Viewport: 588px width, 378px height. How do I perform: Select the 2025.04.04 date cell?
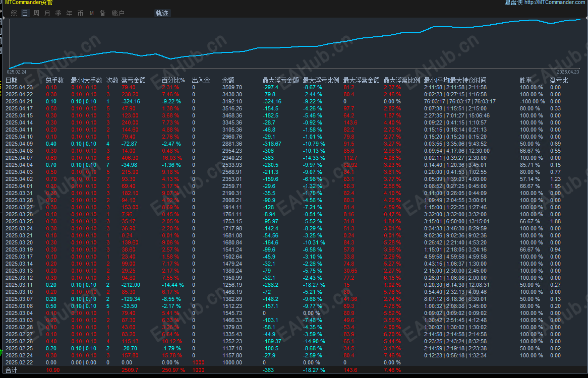point(19,165)
